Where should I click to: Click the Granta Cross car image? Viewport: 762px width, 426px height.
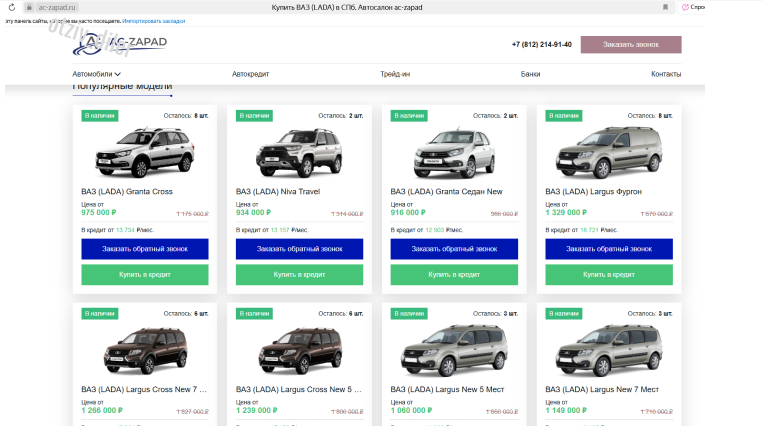144,152
